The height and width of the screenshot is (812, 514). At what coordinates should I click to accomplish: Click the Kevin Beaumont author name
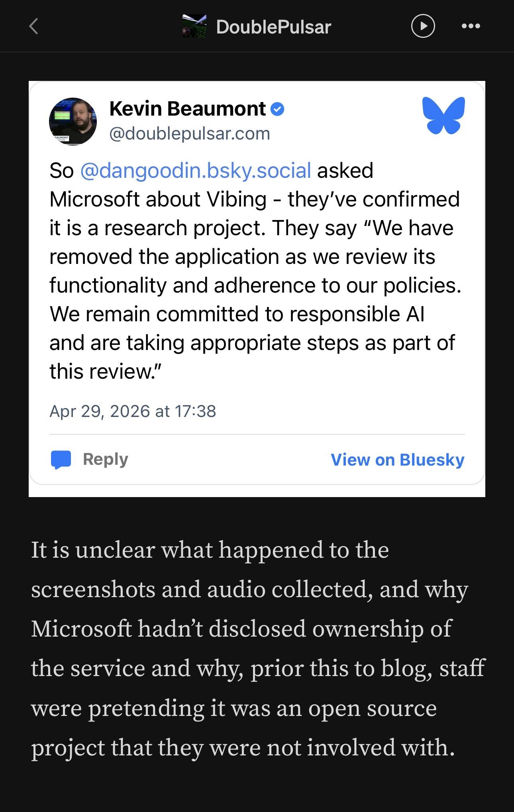click(x=187, y=109)
